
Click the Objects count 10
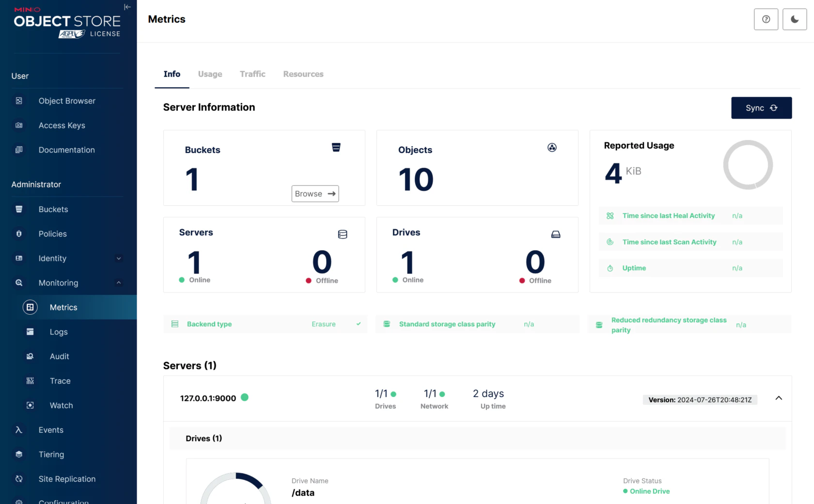coord(416,180)
